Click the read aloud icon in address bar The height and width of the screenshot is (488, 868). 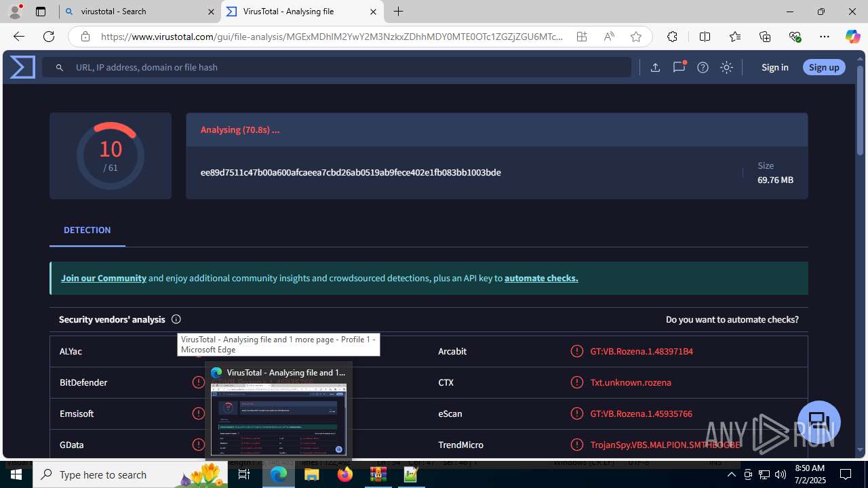[609, 37]
